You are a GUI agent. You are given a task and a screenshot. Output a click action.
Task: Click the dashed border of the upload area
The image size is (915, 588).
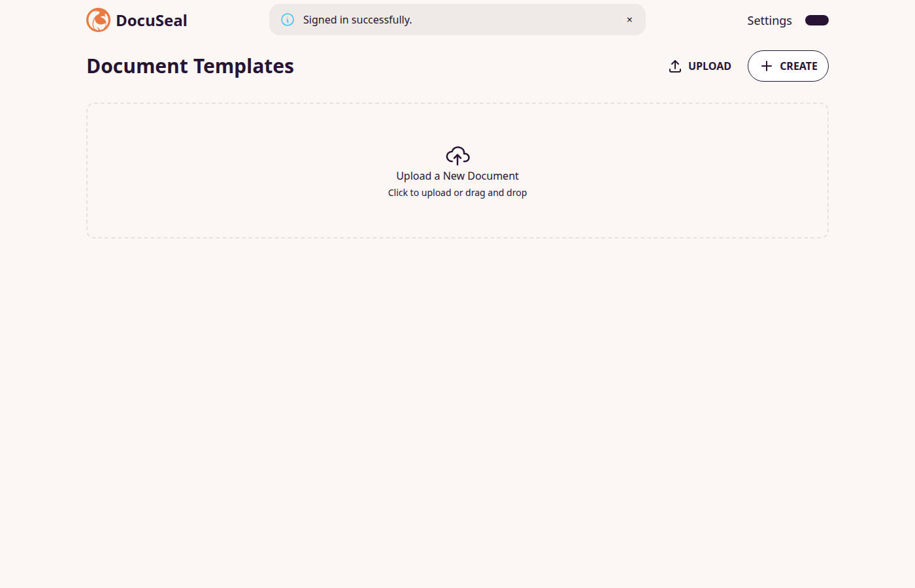[457, 103]
